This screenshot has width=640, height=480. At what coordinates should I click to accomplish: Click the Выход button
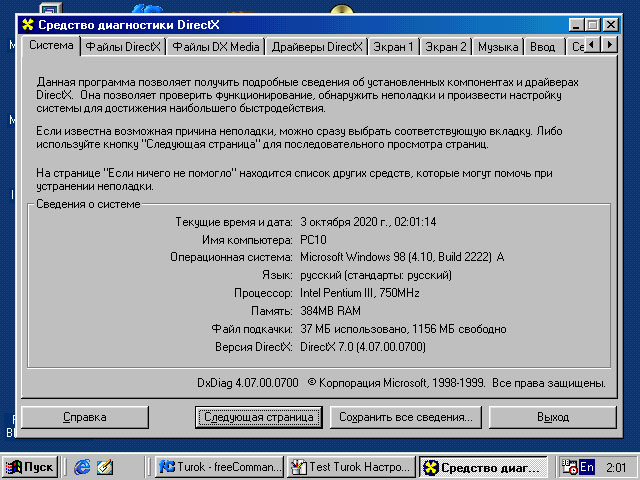(x=553, y=417)
